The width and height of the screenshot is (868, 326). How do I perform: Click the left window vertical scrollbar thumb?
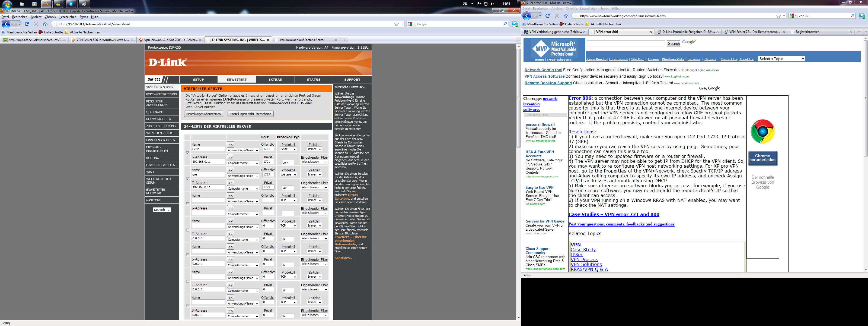[518, 98]
